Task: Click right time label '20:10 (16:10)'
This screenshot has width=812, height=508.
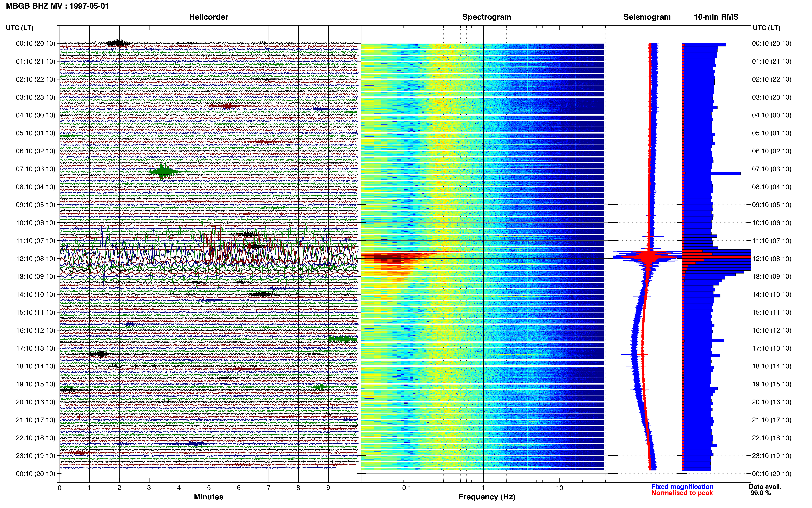Action: [772, 402]
